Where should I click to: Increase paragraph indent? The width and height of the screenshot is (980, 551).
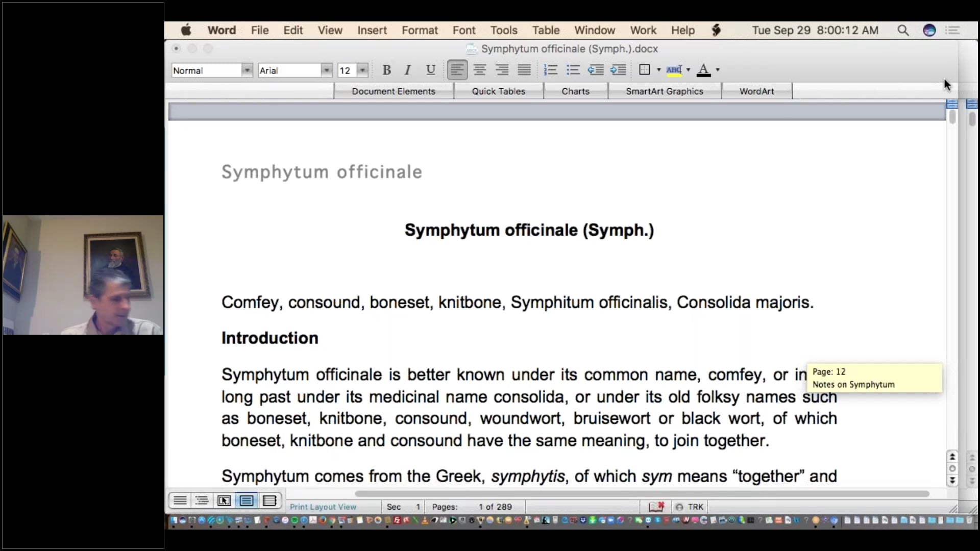618,70
